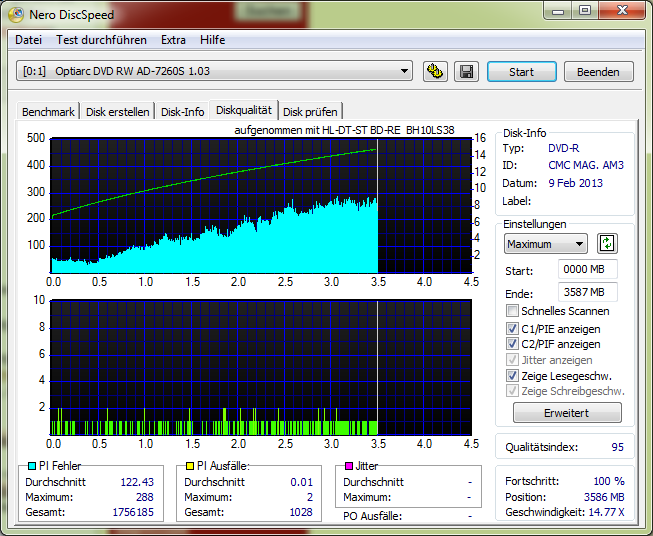The image size is (653, 536).
Task: Click the Ende position field 3587 MB
Action: click(588, 292)
